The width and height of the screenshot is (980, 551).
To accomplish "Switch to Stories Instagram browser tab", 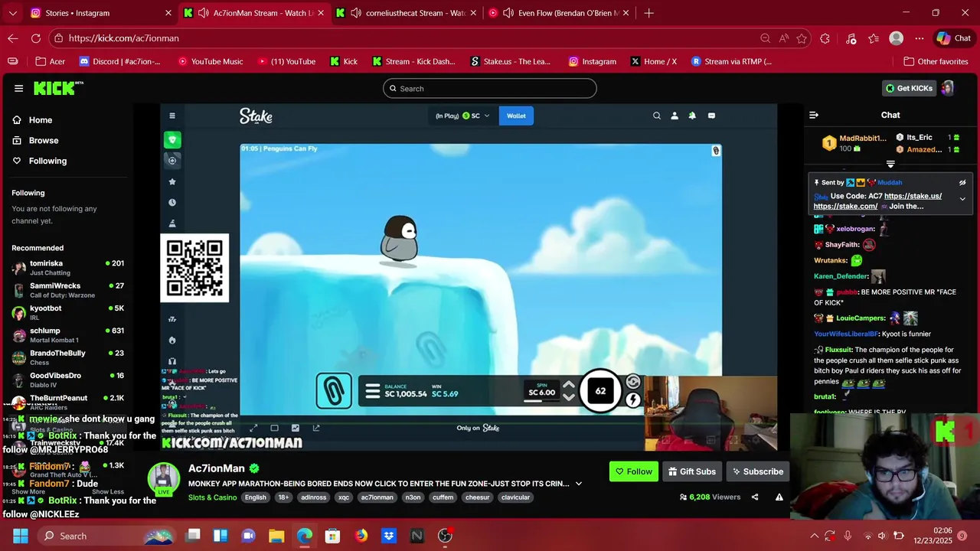I will click(x=100, y=13).
